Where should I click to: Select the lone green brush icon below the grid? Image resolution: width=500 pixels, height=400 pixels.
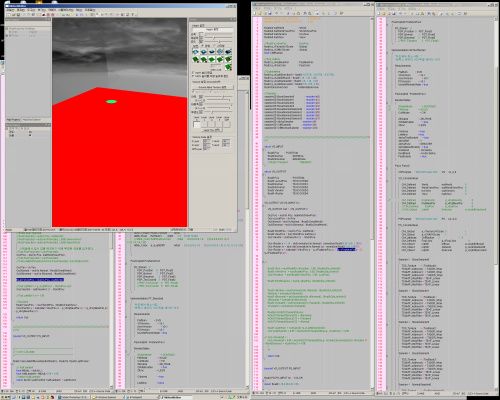pos(228,67)
